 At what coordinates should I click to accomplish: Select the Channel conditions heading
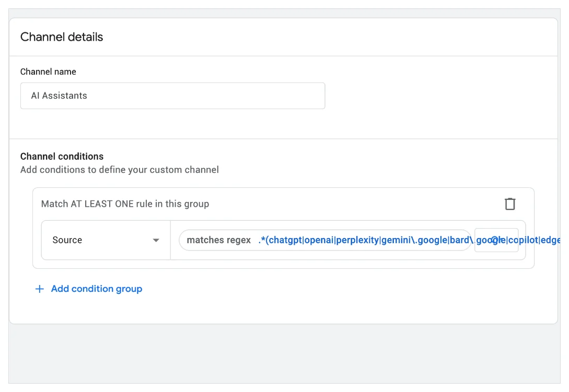(x=62, y=156)
